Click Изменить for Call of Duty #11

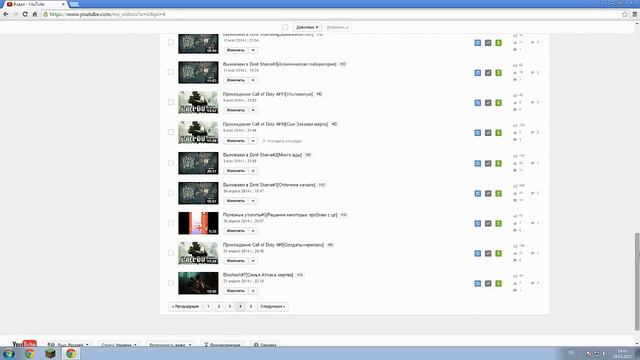click(x=236, y=110)
